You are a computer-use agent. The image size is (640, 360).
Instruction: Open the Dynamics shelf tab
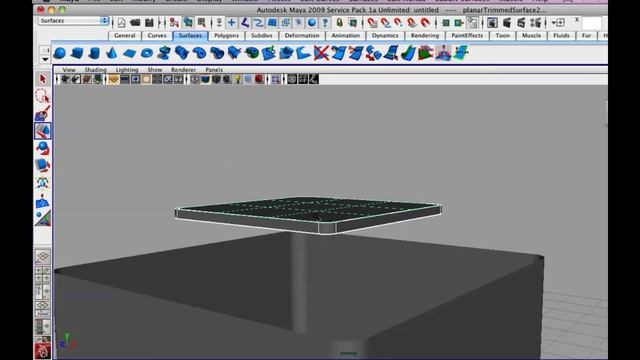385,36
